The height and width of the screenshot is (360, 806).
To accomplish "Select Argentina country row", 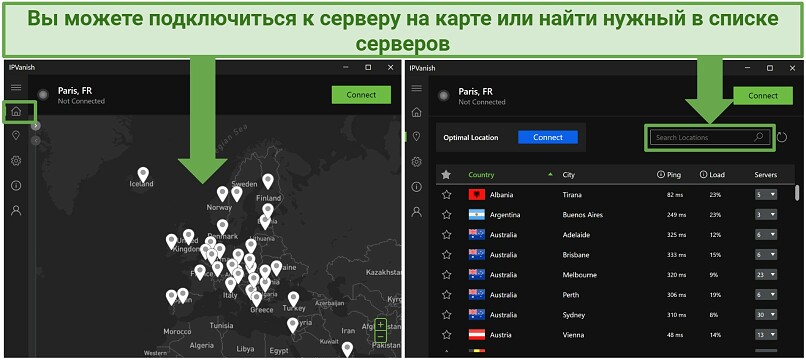I will click(x=614, y=215).
